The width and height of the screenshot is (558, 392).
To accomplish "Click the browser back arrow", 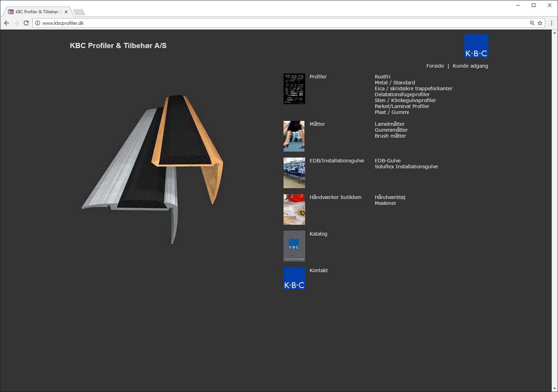I will (x=7, y=23).
